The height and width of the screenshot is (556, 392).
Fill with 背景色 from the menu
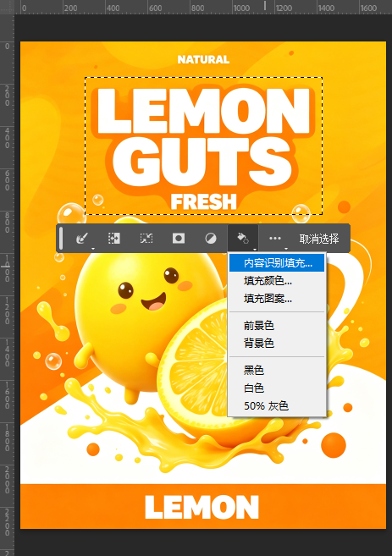277,344
